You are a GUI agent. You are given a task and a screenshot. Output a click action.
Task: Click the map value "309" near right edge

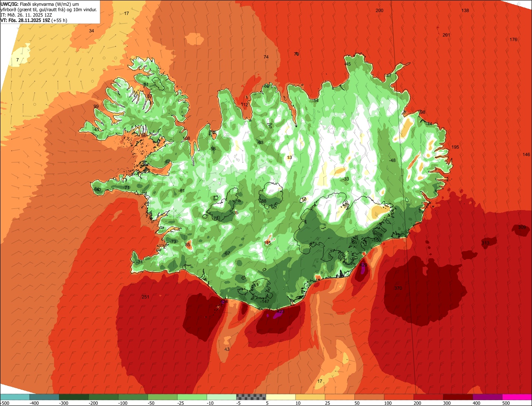[x=522, y=227]
